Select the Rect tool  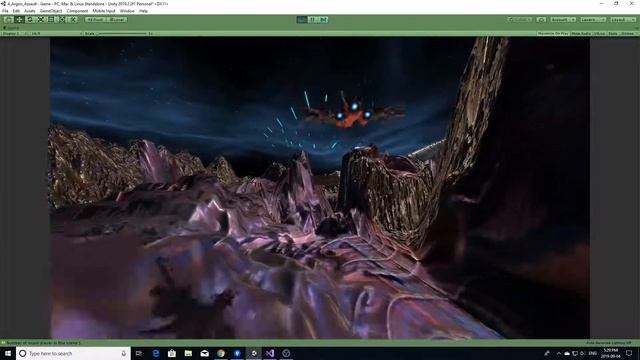pos(51,20)
